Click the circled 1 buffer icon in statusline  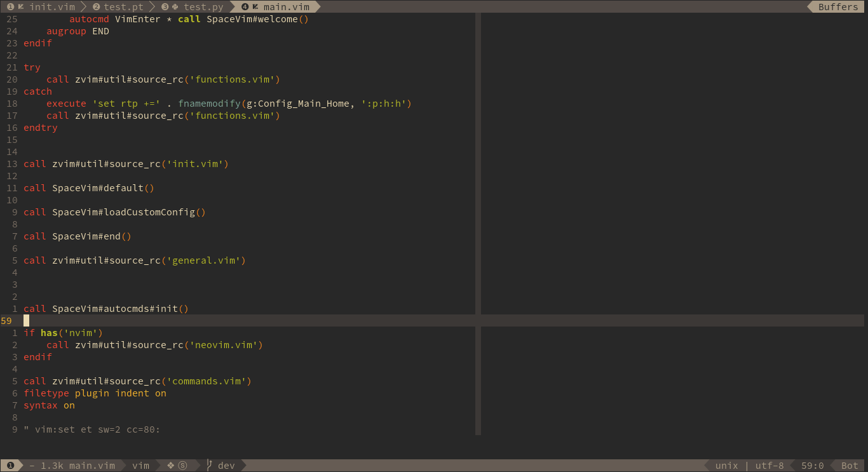coord(11,465)
